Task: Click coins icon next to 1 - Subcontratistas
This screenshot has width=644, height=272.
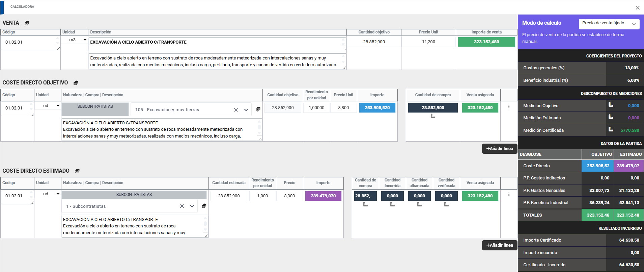Action: [x=204, y=206]
